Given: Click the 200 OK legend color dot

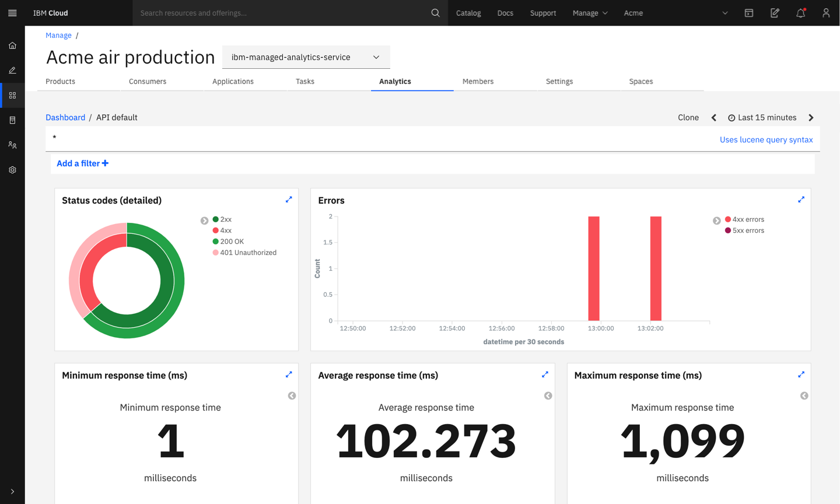Looking at the screenshot, I should click(x=216, y=242).
